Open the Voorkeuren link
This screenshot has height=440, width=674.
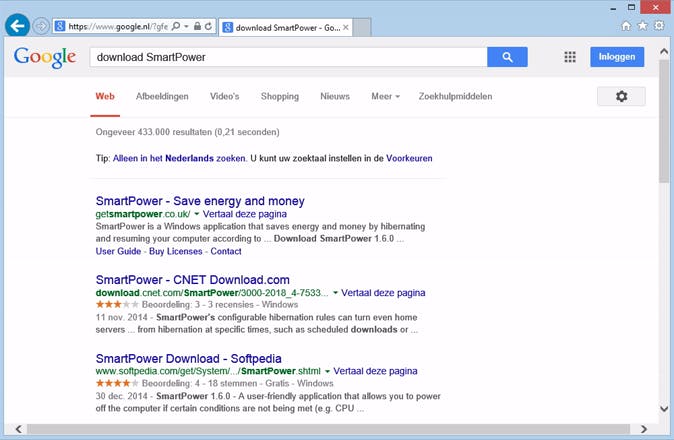click(x=409, y=158)
